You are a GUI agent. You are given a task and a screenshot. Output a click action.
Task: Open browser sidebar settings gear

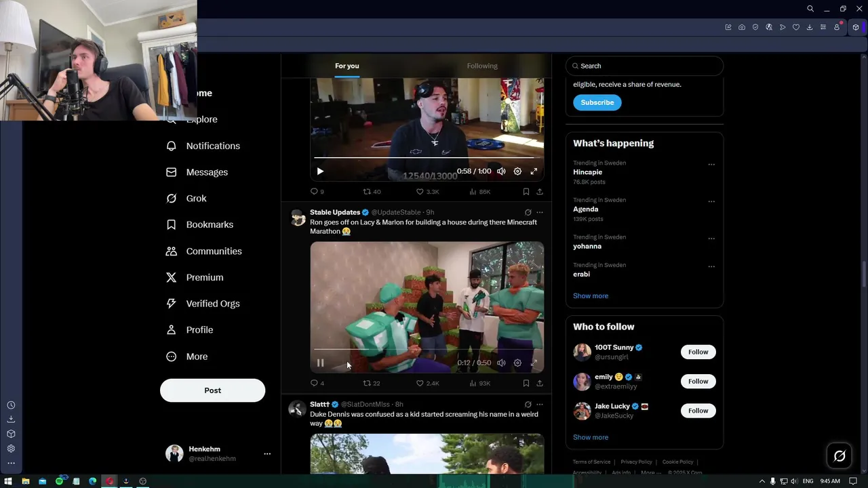click(11, 449)
